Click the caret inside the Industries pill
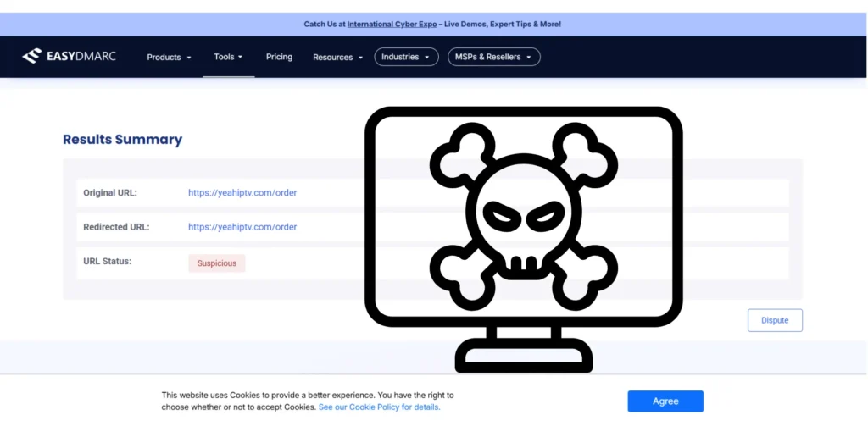 pyautogui.click(x=426, y=58)
